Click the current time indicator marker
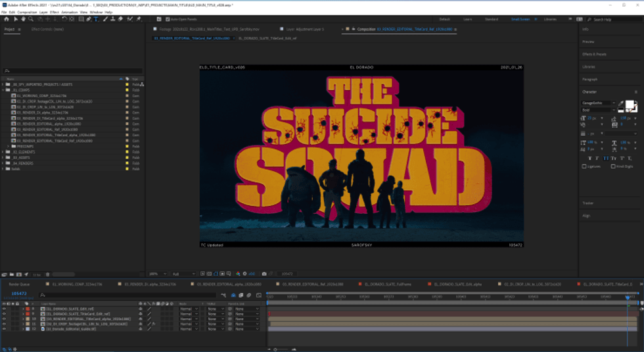 click(x=628, y=297)
